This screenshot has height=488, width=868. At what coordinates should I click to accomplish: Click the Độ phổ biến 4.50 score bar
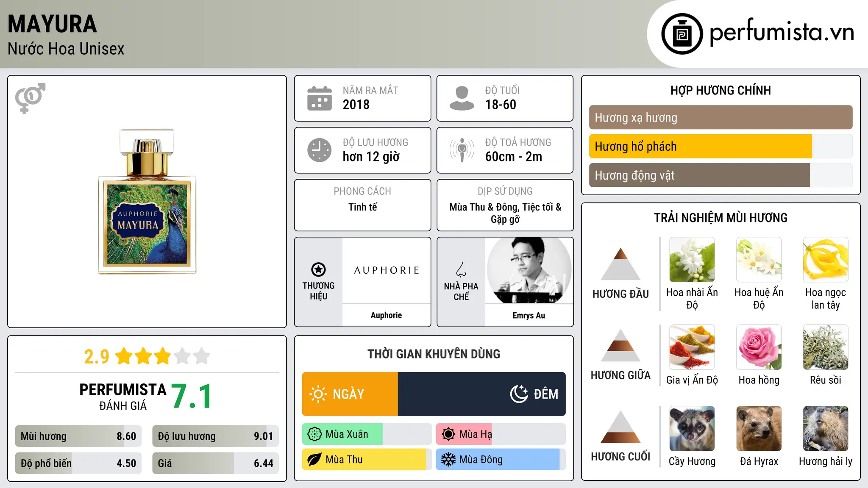(78, 463)
